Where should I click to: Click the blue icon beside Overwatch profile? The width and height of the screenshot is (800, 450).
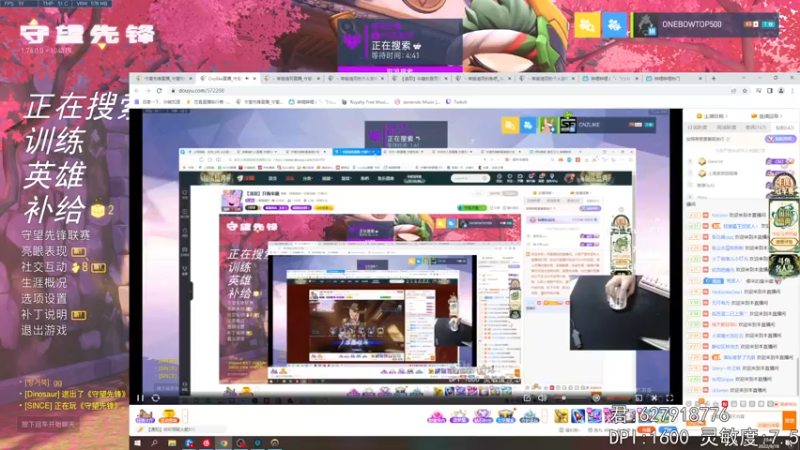[614, 24]
